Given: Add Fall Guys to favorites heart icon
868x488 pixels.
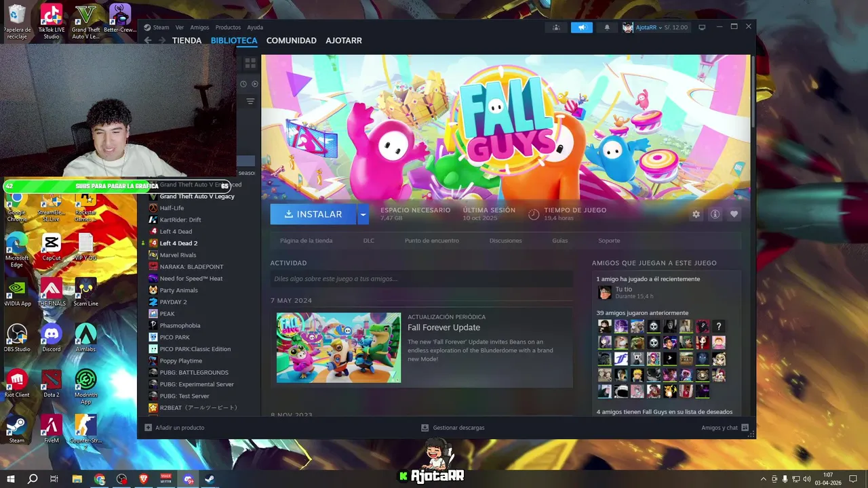Looking at the screenshot, I should coord(734,214).
